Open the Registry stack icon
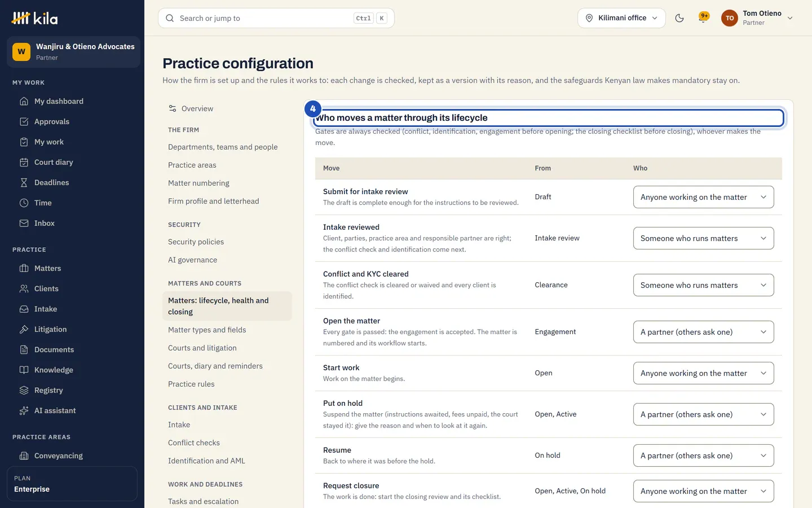Image resolution: width=812 pixels, height=508 pixels. tap(24, 390)
